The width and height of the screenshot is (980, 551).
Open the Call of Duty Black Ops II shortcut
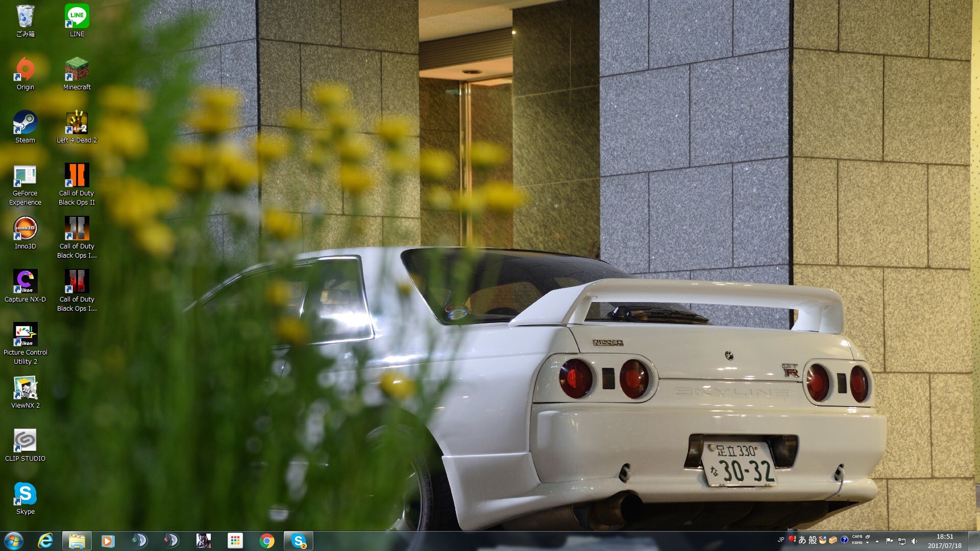[x=77, y=177]
